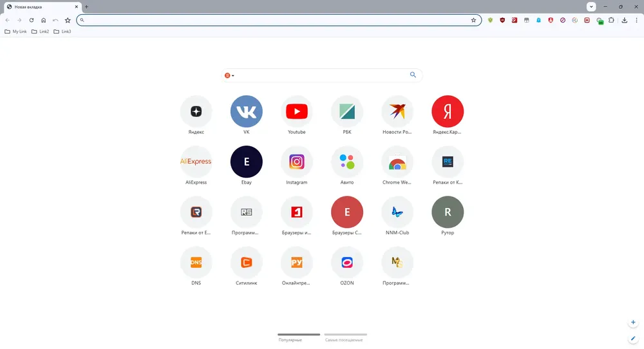Screen dimensions: 644x349
Task: Focus the browser address bar
Action: (279, 20)
